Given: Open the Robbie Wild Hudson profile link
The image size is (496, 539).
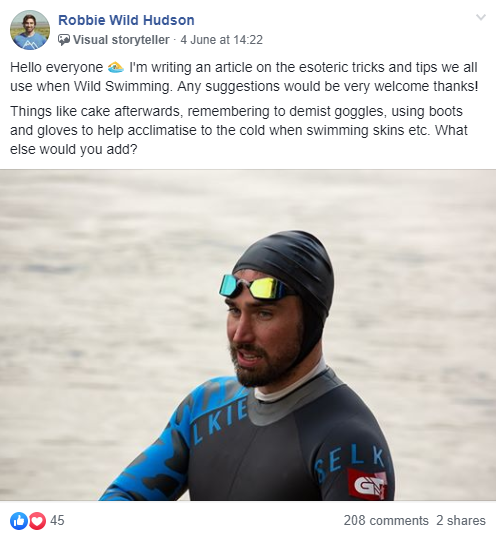Looking at the screenshot, I should pyautogui.click(x=126, y=20).
